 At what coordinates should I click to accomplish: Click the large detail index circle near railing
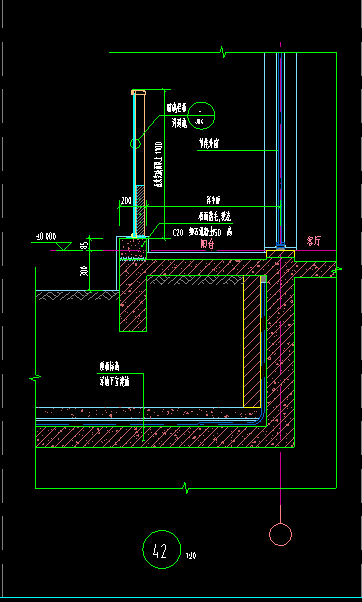(202, 115)
